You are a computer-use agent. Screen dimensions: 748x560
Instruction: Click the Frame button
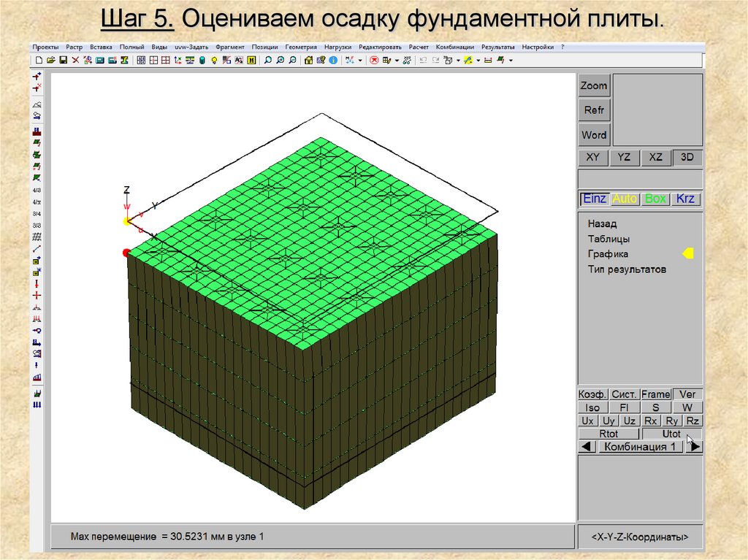tap(656, 394)
